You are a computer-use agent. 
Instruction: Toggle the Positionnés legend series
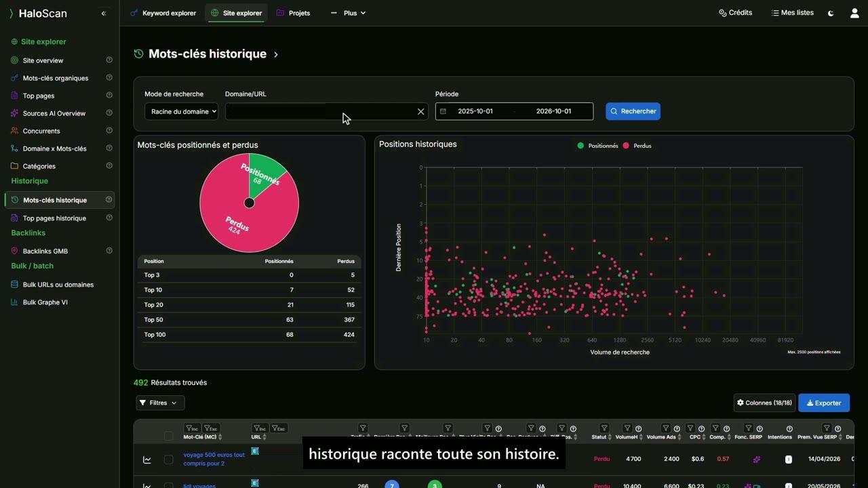tap(597, 146)
